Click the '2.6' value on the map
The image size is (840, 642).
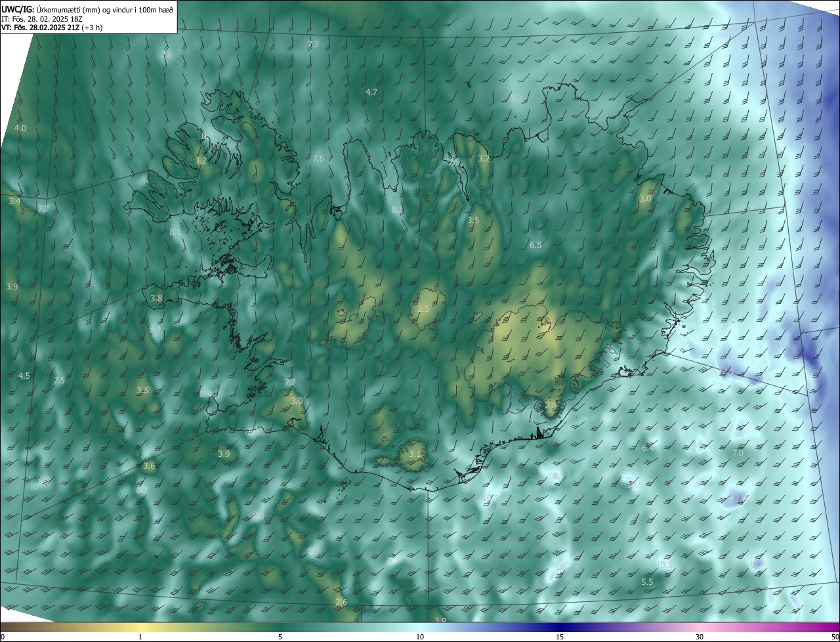(x=341, y=602)
